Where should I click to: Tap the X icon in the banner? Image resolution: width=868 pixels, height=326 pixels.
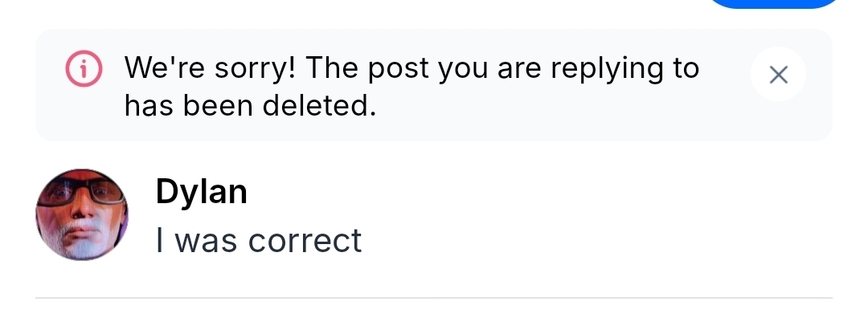point(777,75)
